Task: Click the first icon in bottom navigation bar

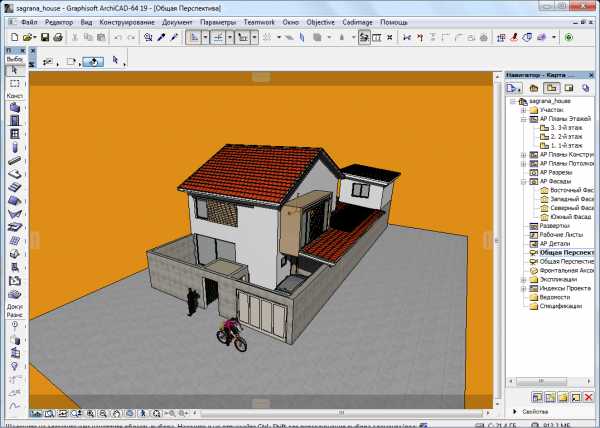Action: tap(36, 412)
